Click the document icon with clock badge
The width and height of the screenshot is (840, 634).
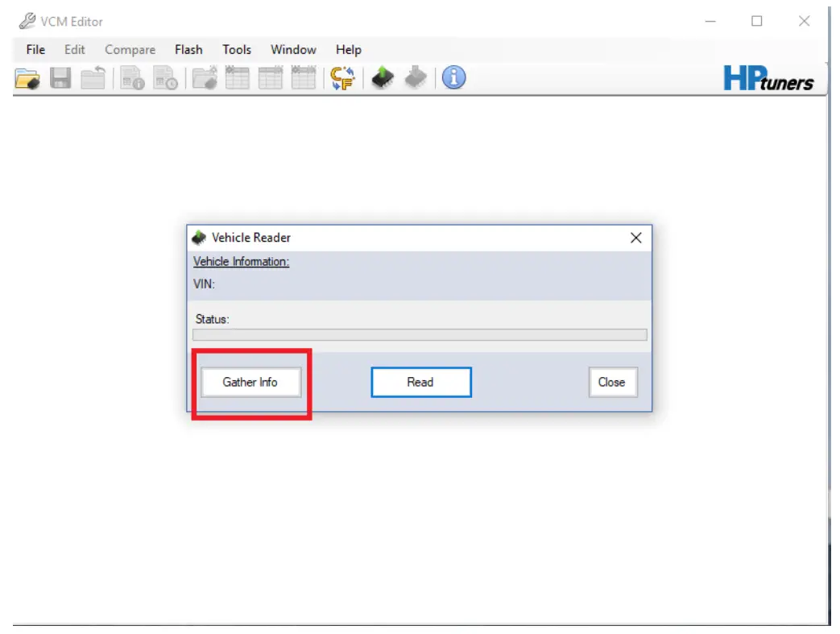(x=166, y=78)
